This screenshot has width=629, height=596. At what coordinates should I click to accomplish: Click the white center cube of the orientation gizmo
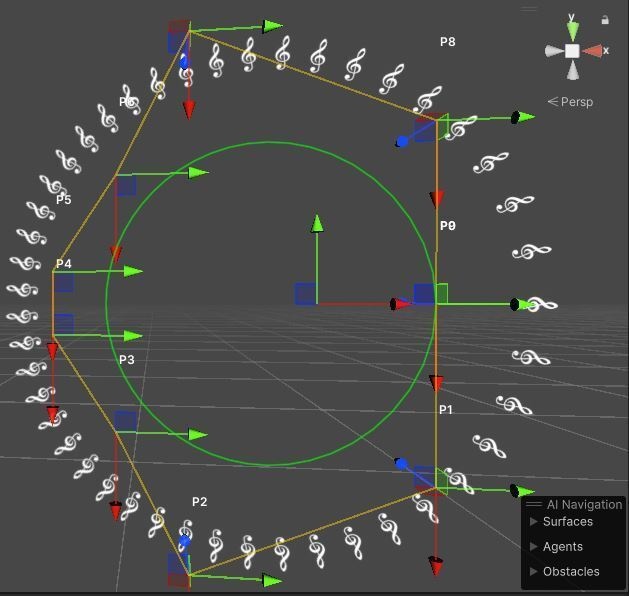click(572, 51)
